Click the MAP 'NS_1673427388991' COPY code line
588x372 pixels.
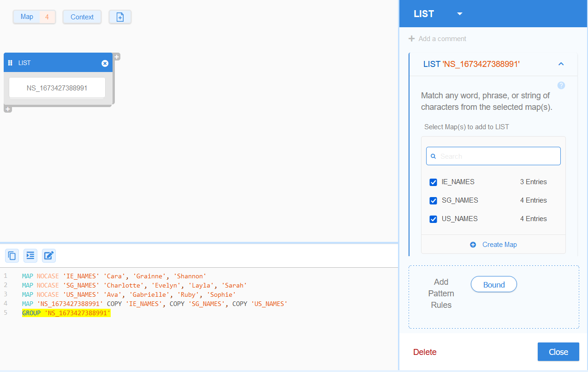click(x=154, y=304)
